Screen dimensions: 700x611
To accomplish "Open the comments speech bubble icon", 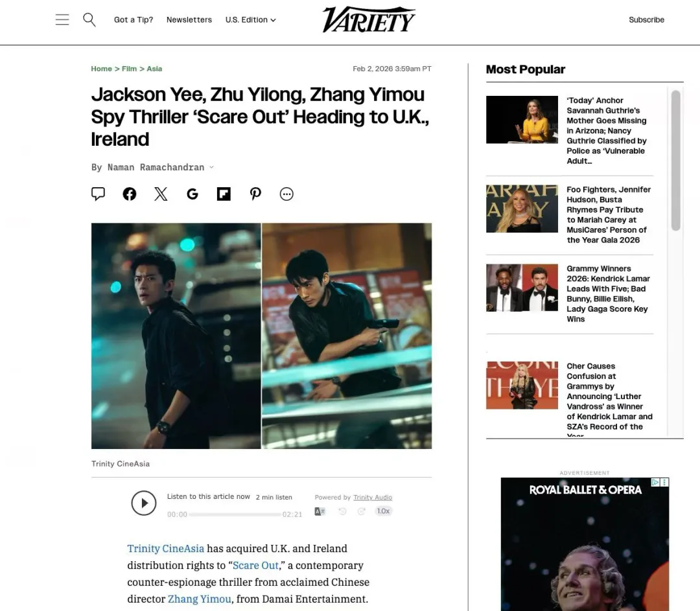I will tap(99, 194).
